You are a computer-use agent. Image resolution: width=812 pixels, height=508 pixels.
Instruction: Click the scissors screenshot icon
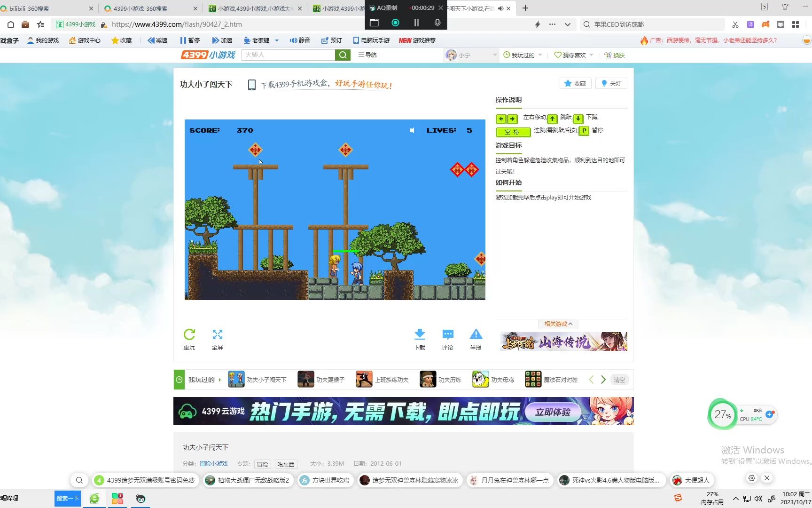[735, 24]
